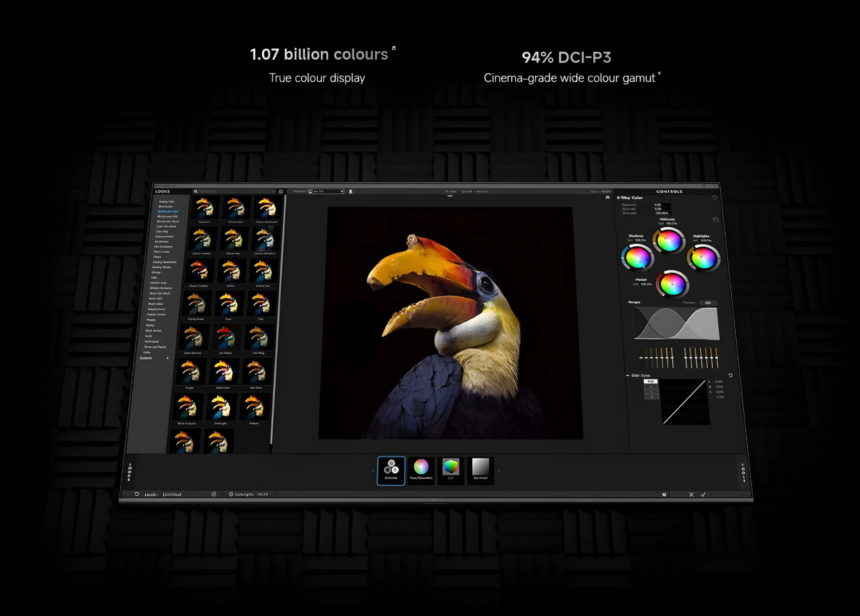
Task: Click the CONTROLS panel header
Action: tap(669, 192)
